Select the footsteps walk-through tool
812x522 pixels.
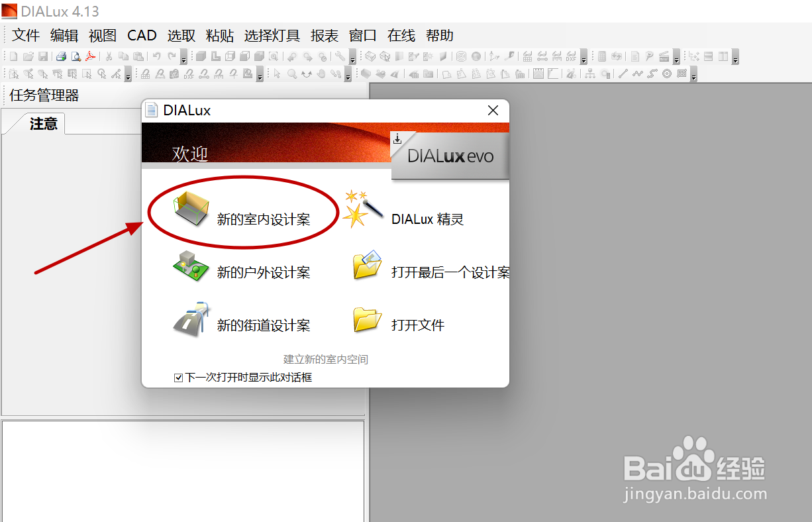pos(336,74)
